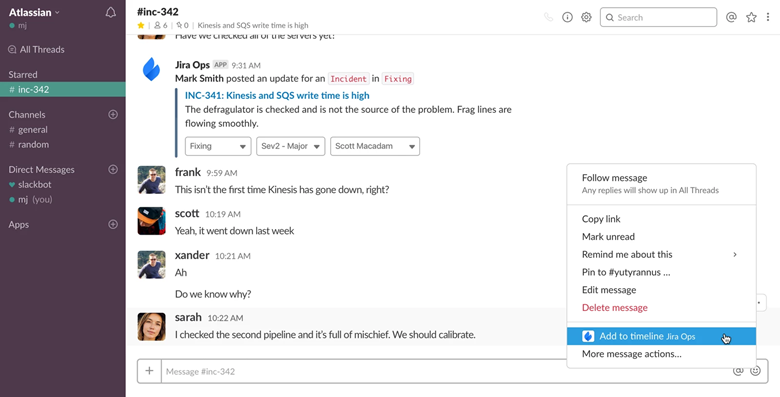The height and width of the screenshot is (397, 780).
Task: View pinned items count in the header
Action: pos(182,25)
